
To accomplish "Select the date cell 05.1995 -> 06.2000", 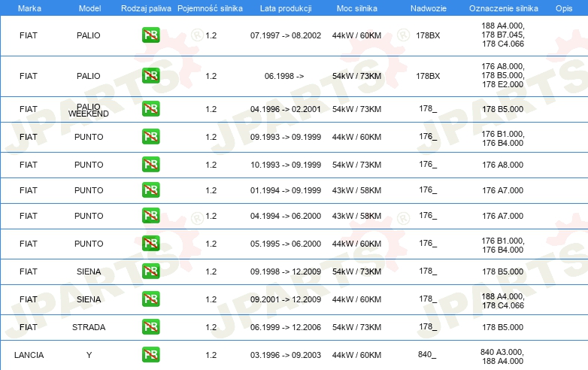I will [x=286, y=244].
